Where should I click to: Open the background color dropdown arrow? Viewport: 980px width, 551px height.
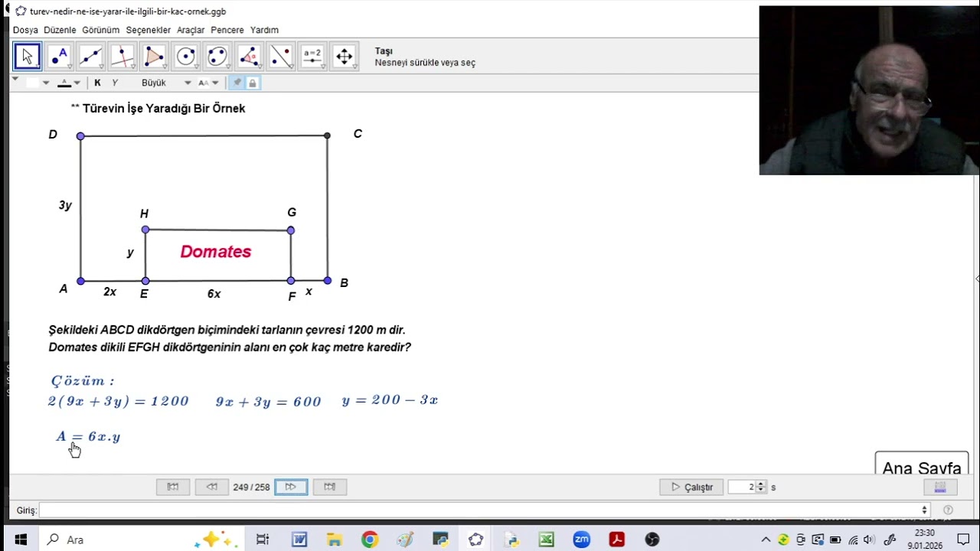tap(46, 83)
